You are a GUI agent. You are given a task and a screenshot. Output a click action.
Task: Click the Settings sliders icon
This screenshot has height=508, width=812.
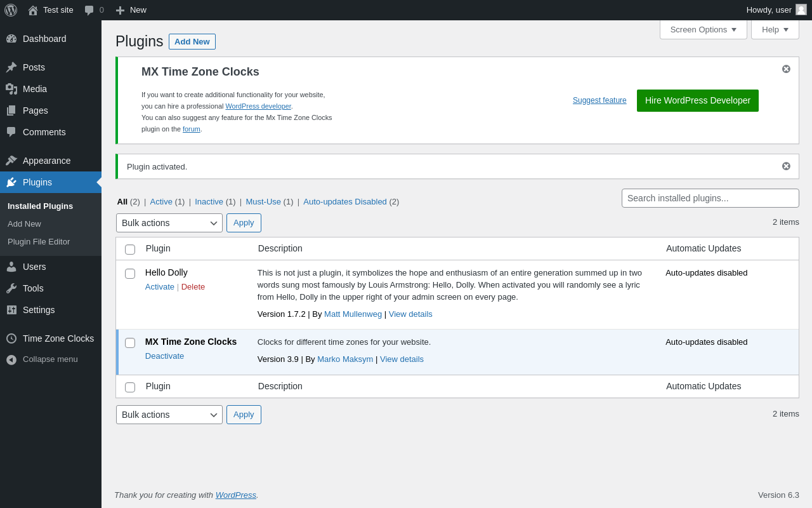tap(11, 310)
